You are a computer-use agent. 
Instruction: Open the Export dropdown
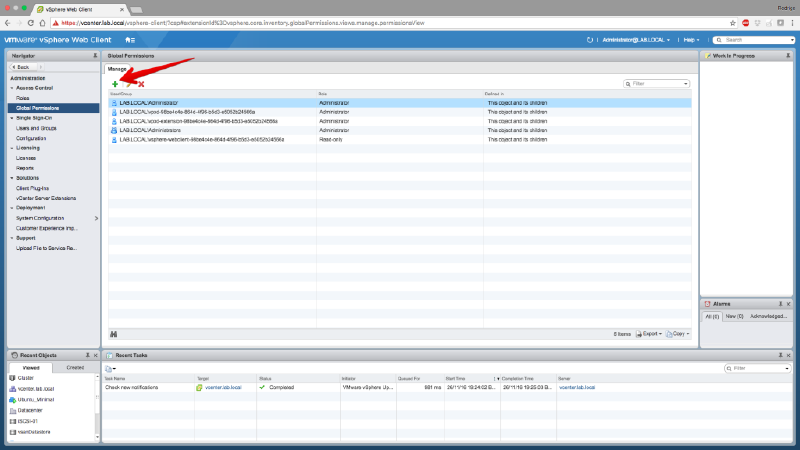652,333
